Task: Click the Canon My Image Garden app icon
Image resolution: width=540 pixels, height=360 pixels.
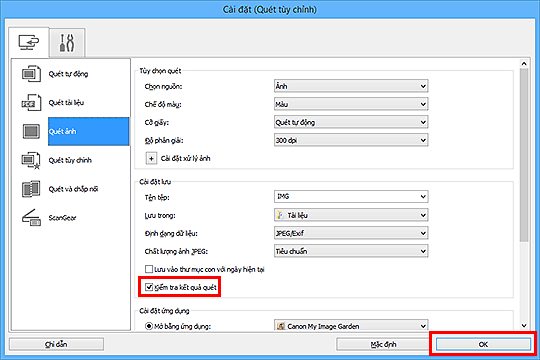Action: [281, 326]
